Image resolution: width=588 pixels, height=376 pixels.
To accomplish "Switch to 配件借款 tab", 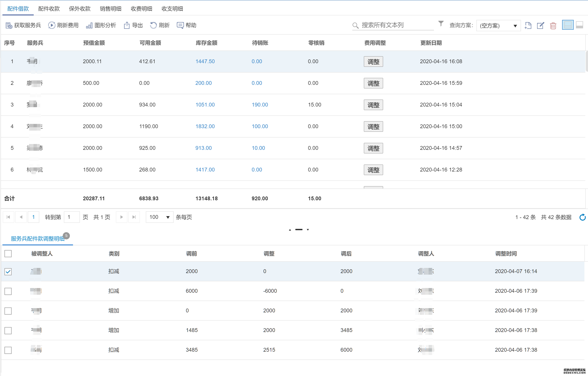I will tap(18, 9).
